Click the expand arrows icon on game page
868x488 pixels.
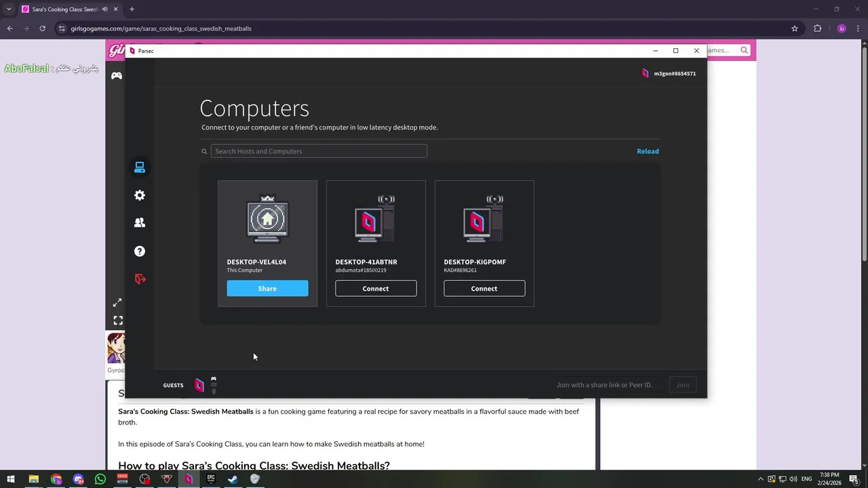[x=117, y=302]
